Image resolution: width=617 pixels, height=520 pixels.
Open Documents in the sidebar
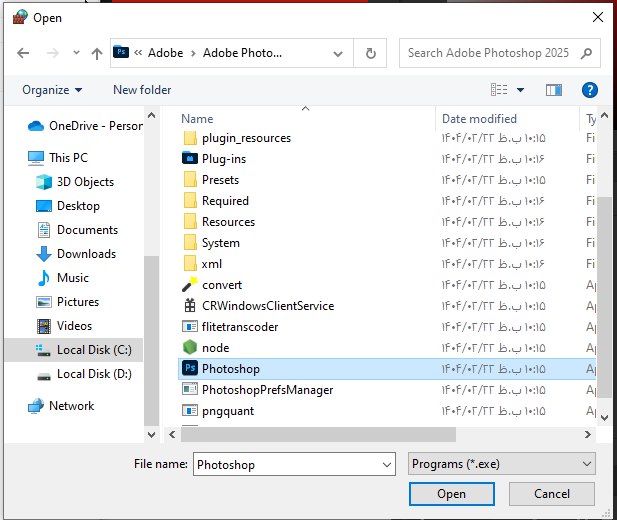tap(77, 230)
